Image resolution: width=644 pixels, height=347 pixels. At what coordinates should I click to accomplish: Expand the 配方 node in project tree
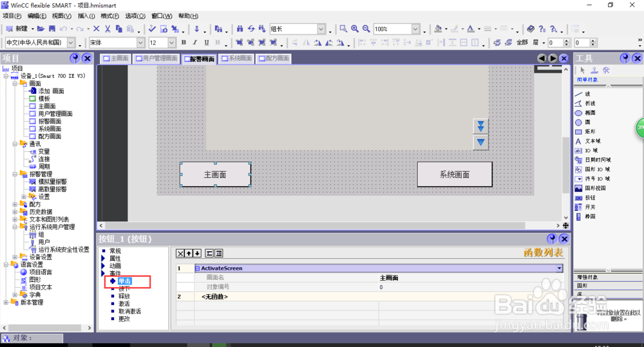(15, 204)
